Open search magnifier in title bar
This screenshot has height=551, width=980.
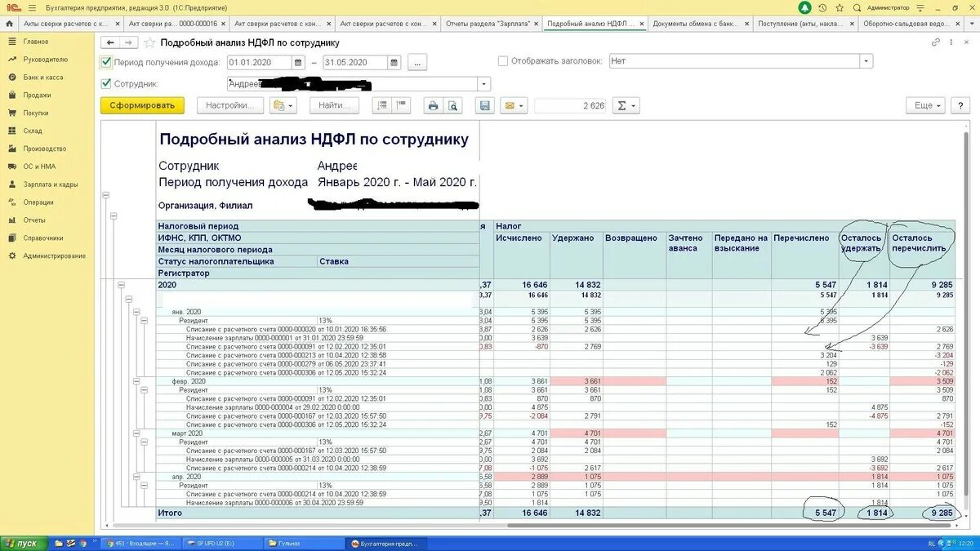[x=857, y=7]
